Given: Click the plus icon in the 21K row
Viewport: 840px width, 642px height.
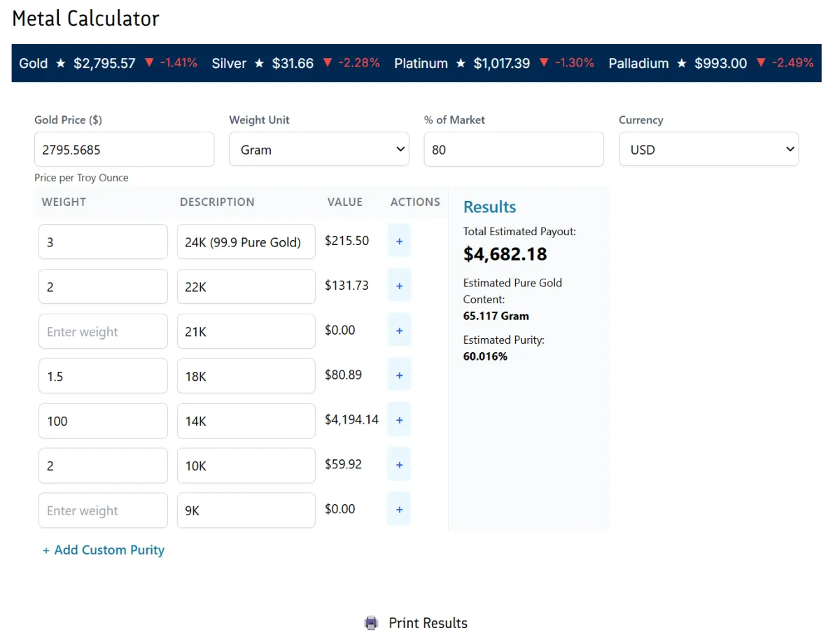Looking at the screenshot, I should (399, 330).
